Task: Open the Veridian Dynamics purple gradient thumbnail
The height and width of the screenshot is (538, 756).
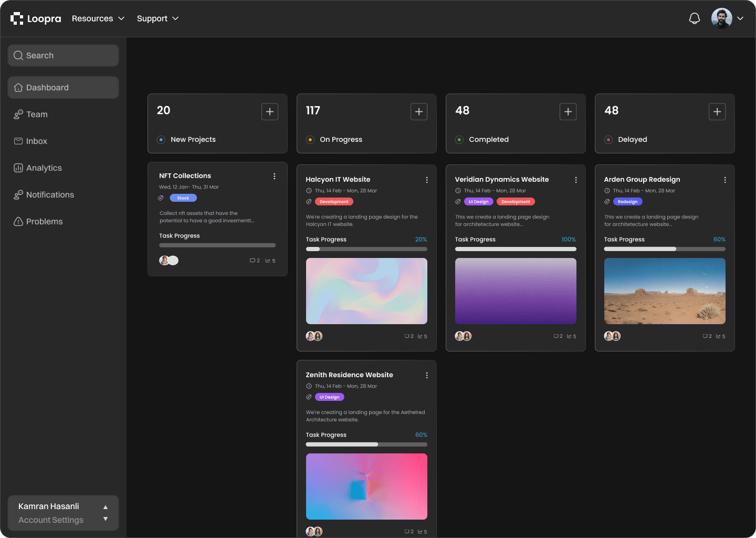Action: point(516,291)
